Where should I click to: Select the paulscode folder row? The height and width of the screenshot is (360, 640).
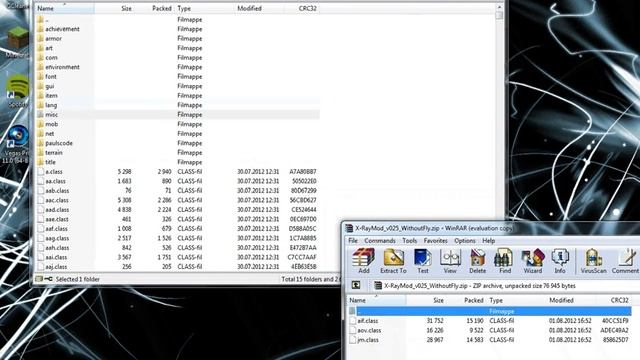(x=178, y=143)
